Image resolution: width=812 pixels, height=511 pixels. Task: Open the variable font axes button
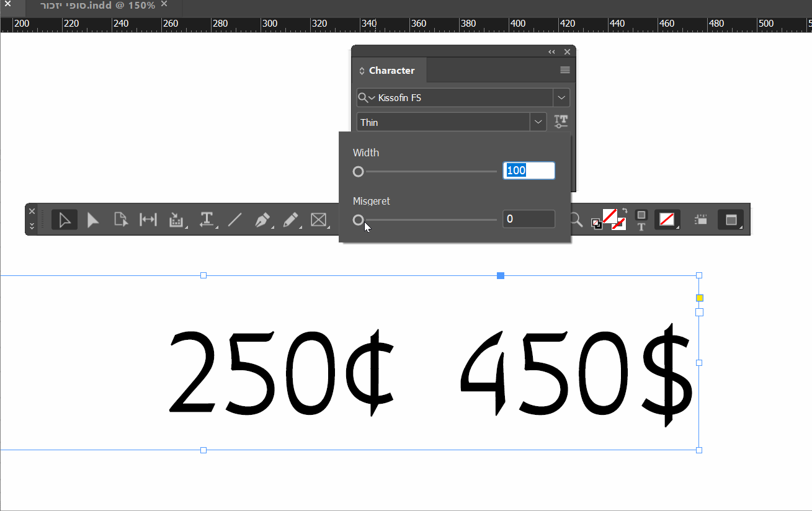point(561,122)
